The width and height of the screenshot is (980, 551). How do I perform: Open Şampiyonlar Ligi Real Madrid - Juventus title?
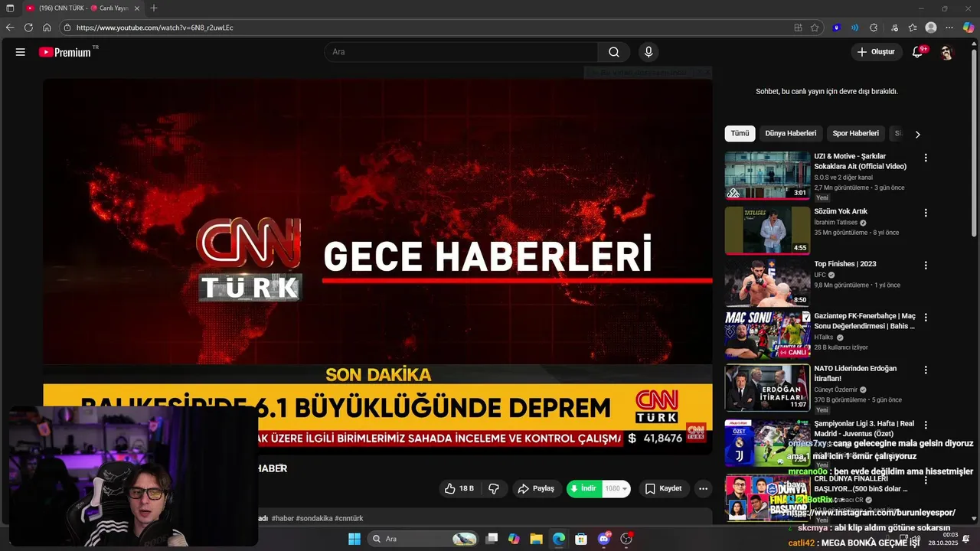864,429
